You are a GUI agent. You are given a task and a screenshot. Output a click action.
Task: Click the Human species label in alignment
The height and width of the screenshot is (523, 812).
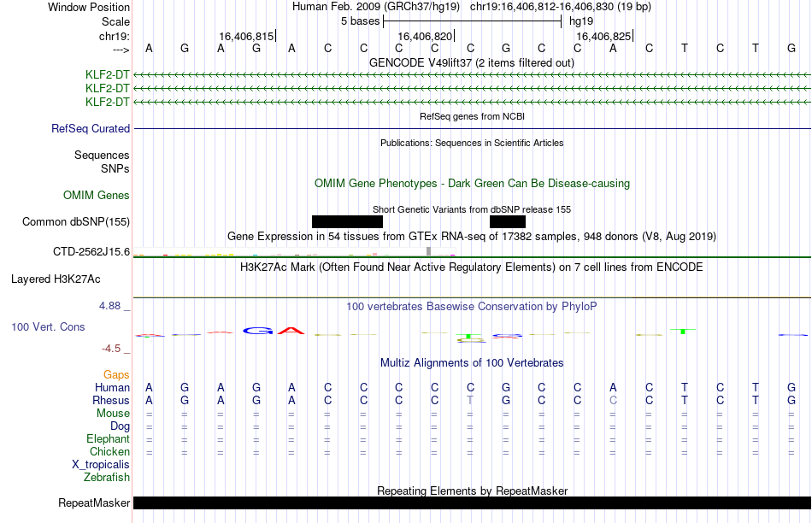[112, 388]
